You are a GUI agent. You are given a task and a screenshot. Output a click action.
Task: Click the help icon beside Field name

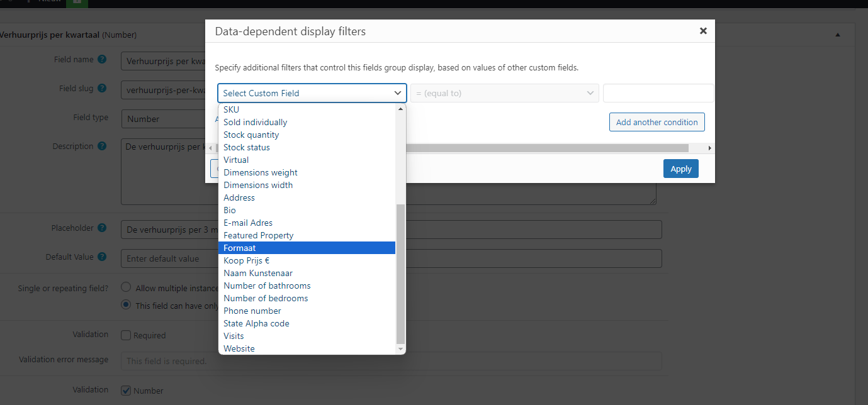102,60
